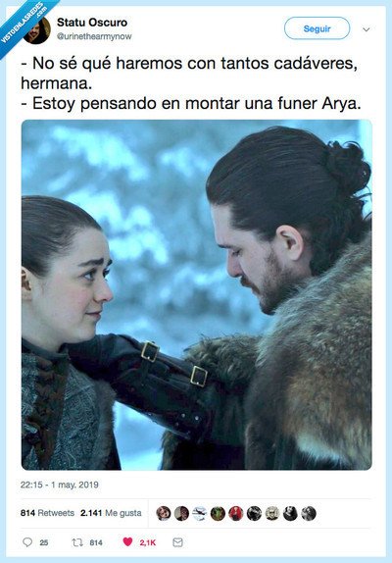Open the attached tweet photo

pyautogui.click(x=197, y=295)
